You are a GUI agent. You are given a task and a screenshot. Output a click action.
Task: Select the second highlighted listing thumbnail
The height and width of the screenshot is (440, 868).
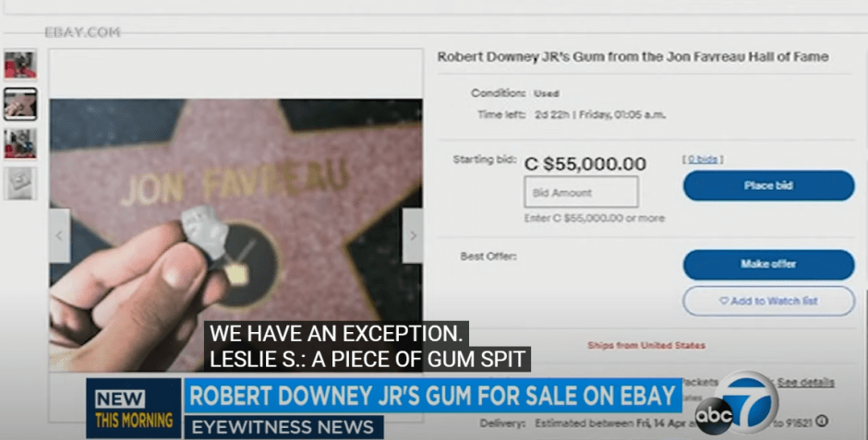pyautogui.click(x=20, y=104)
